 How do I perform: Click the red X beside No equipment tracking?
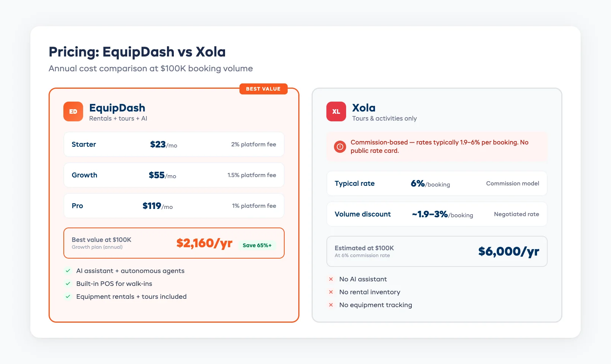tap(331, 305)
